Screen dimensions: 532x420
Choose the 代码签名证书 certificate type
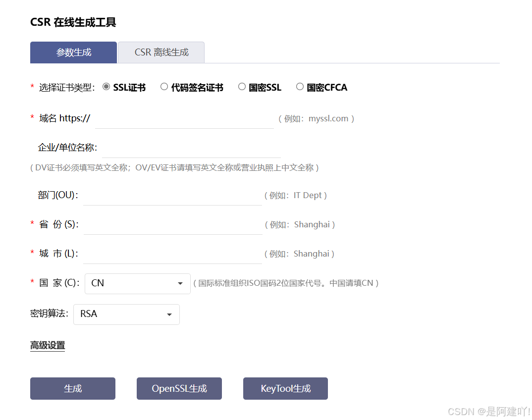click(164, 87)
